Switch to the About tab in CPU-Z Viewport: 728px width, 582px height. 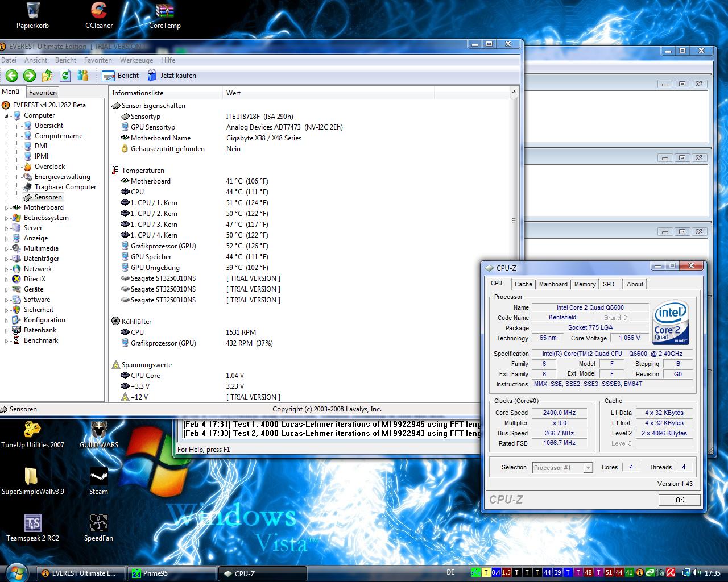(x=635, y=284)
